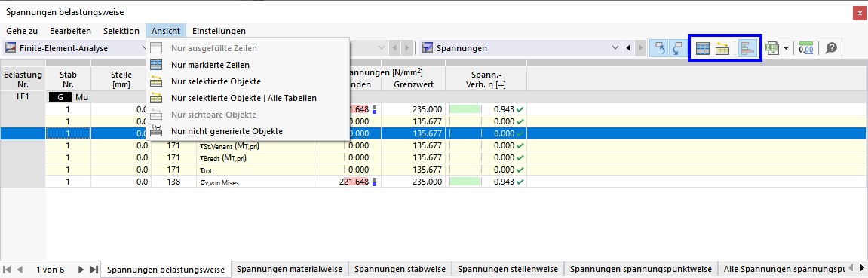Open the Bearbeiten menu
The width and height of the screenshot is (868, 278).
click(70, 31)
